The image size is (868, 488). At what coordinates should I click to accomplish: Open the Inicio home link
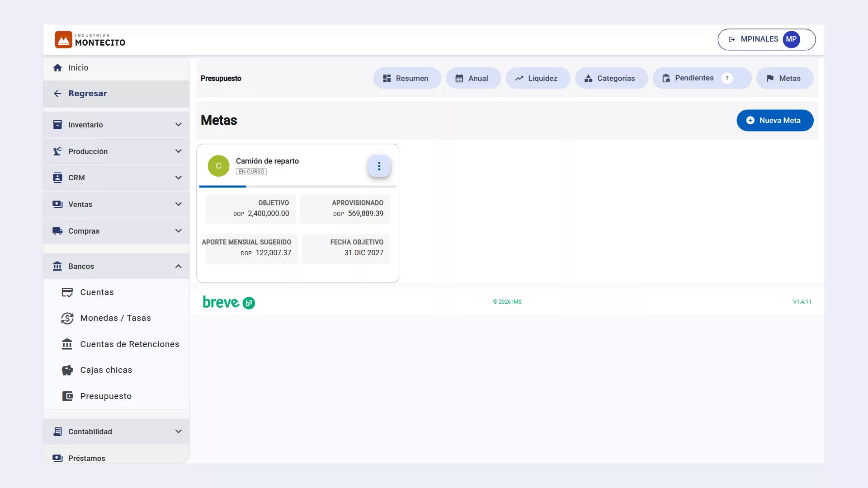tap(116, 68)
